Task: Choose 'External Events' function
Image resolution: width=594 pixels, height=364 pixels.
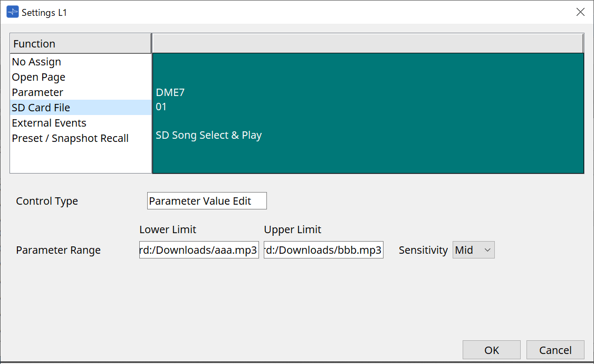Action: point(49,122)
